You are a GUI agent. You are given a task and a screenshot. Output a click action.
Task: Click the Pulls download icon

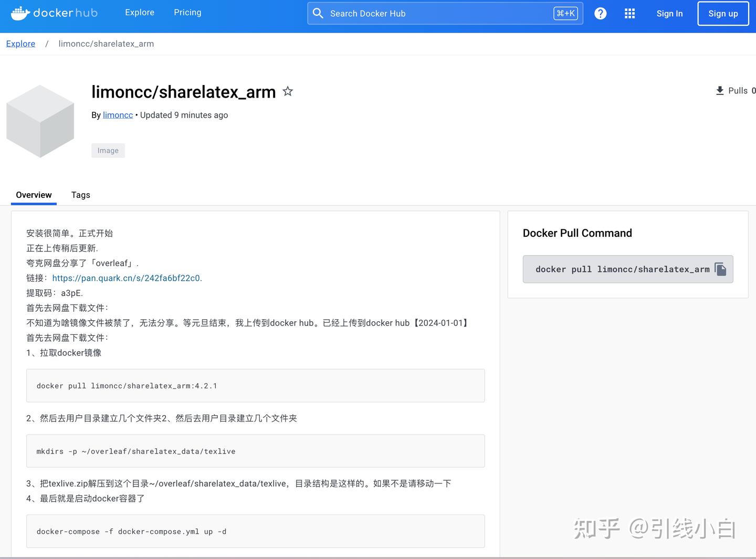point(720,91)
